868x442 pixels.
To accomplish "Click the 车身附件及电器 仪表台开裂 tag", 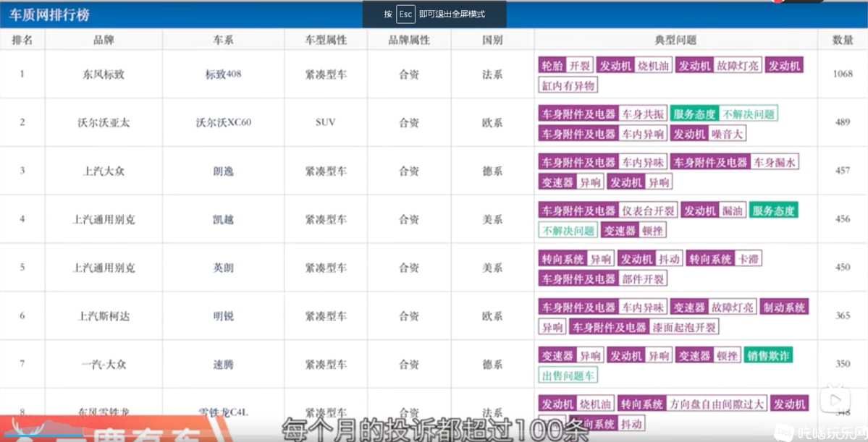I will click(608, 211).
